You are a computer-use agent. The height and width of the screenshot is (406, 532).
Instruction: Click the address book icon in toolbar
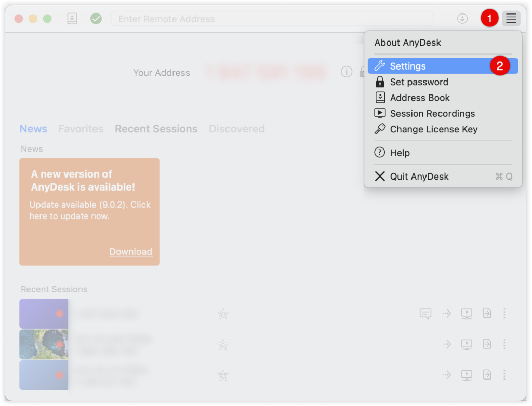72,18
